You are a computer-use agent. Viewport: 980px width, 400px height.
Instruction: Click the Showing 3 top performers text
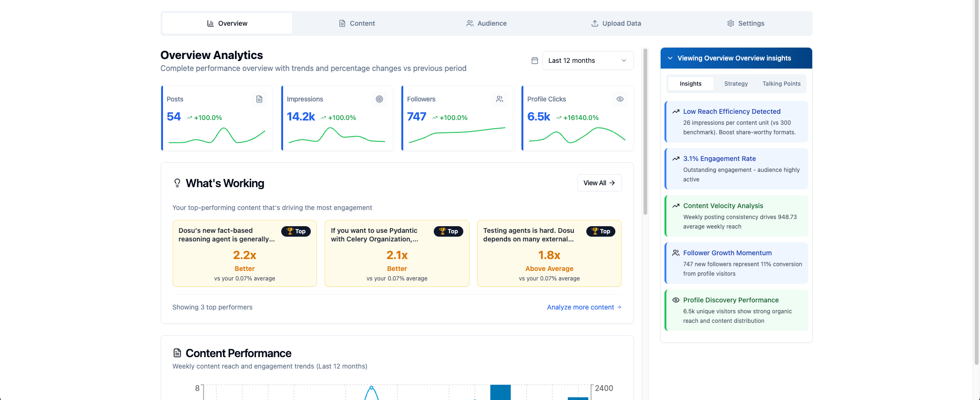(212, 307)
